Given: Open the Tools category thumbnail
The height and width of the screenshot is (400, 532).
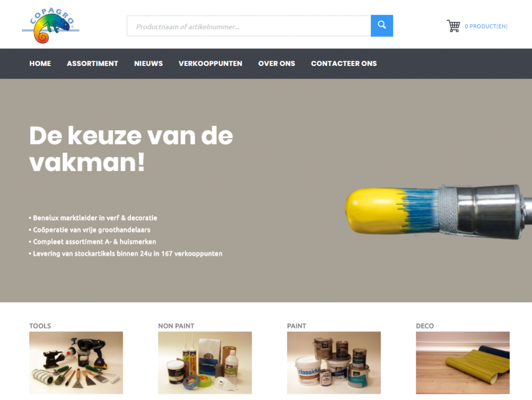Looking at the screenshot, I should pos(76,363).
